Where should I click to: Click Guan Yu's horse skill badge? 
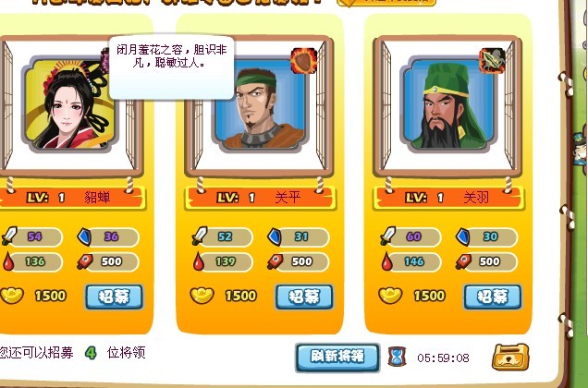click(x=493, y=60)
